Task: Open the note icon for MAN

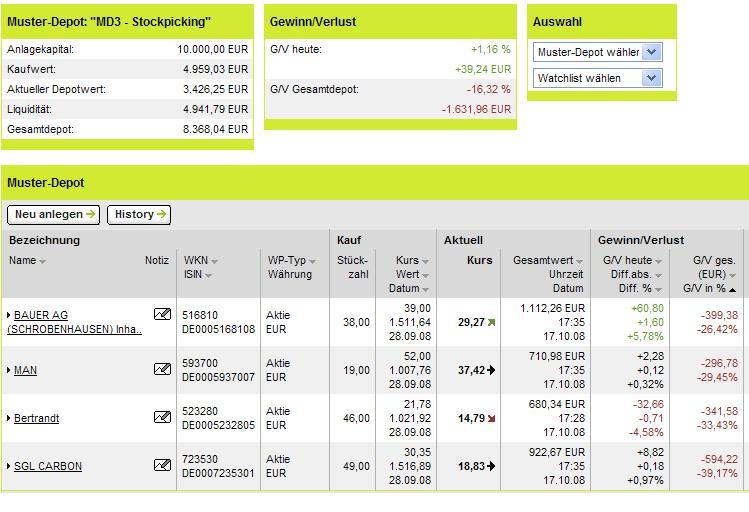Action: tap(162, 369)
